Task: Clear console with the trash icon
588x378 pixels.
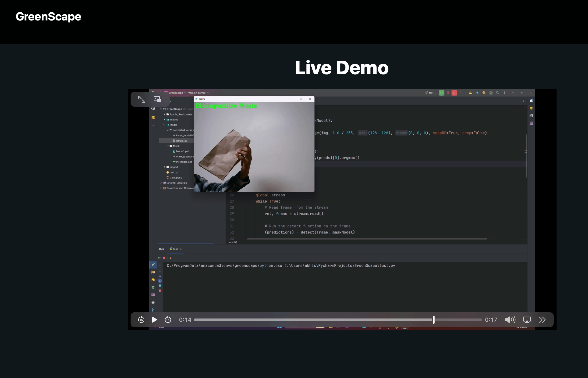Action: [160, 291]
